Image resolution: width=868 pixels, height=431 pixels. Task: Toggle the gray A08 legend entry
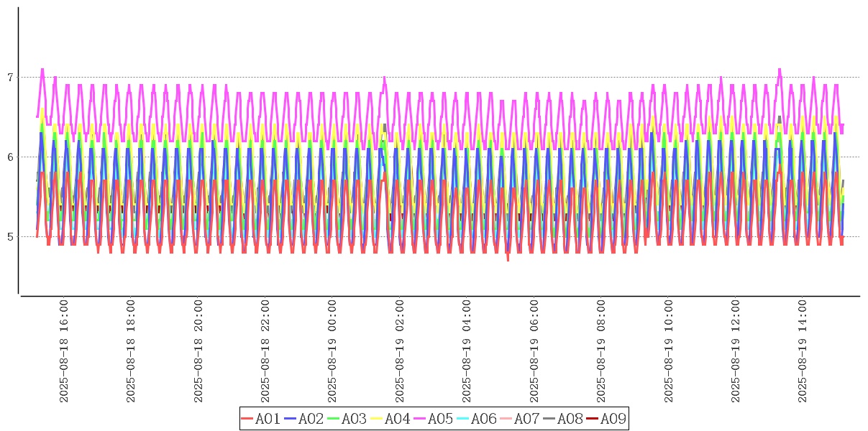[x=563, y=419]
